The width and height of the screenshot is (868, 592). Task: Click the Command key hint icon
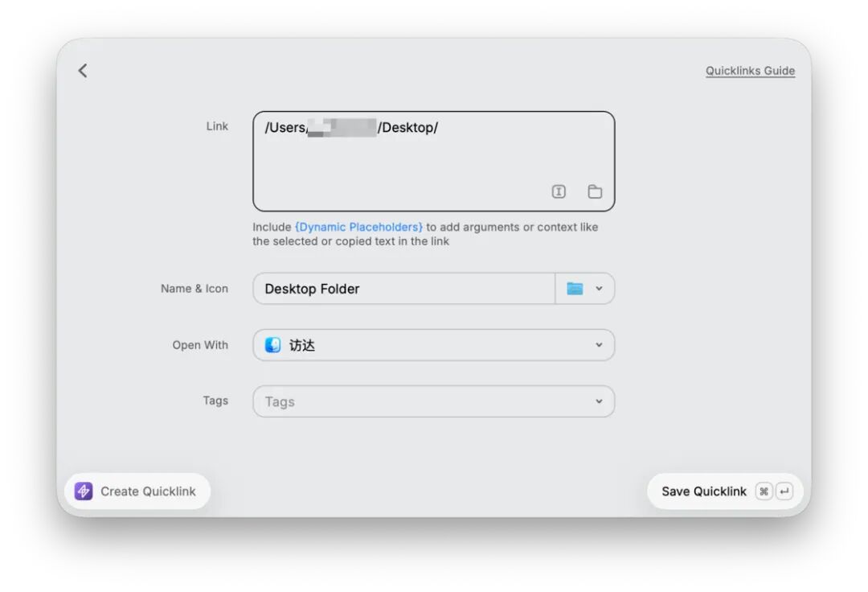point(764,491)
